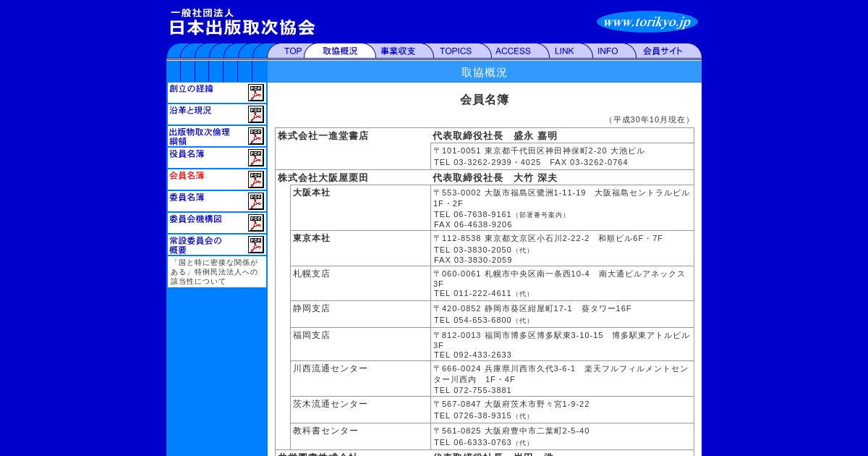Viewport: 868px width, 456px height.
Task: Click the 〒812-0013 博多駅東 address
Action: (561, 340)
